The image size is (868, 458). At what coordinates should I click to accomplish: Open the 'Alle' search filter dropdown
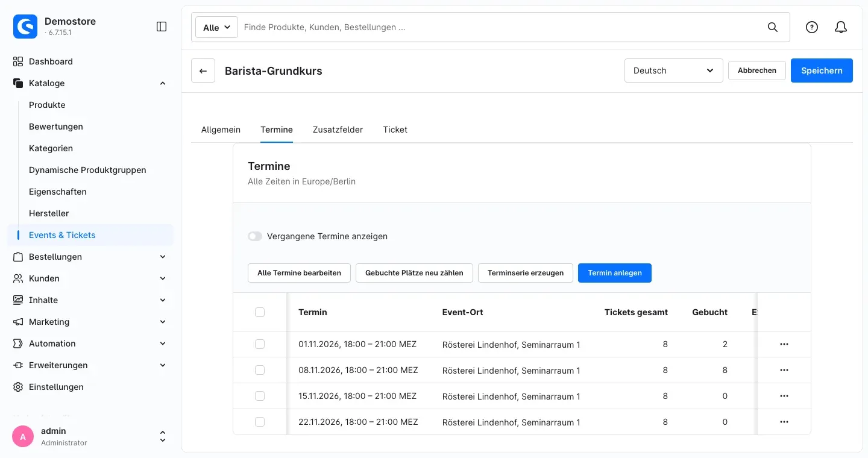tap(217, 27)
